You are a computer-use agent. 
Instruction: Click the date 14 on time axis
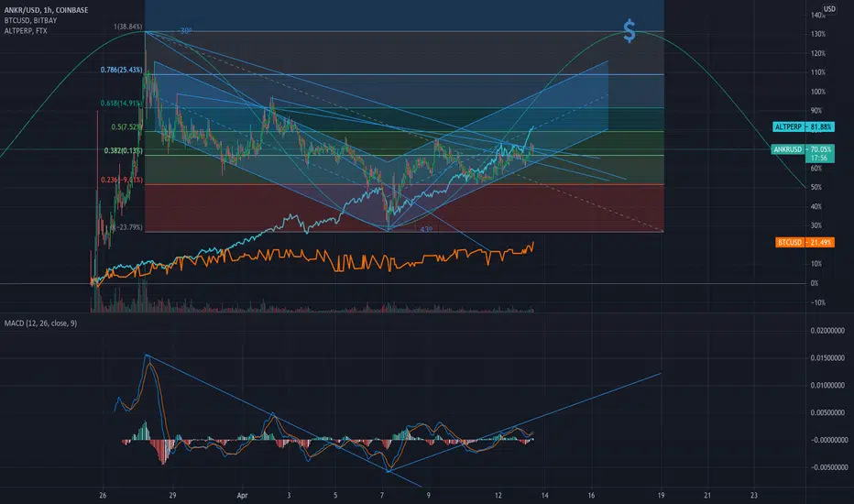click(544, 495)
